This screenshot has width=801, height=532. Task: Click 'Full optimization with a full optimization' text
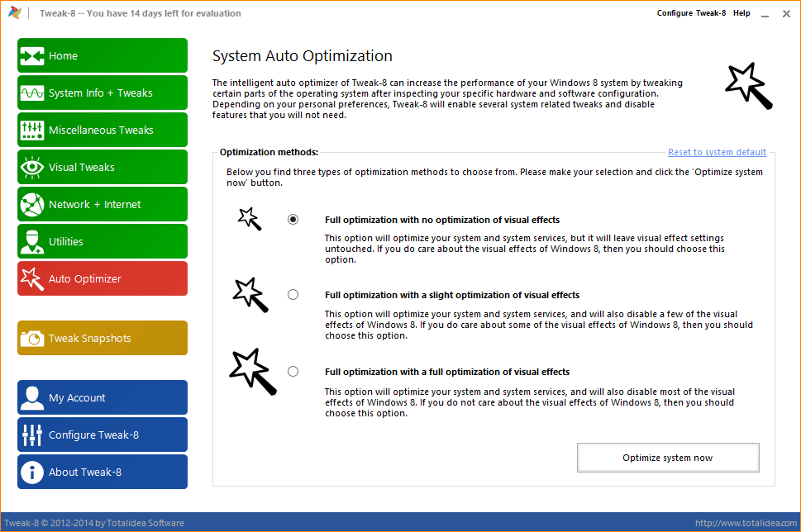click(447, 372)
